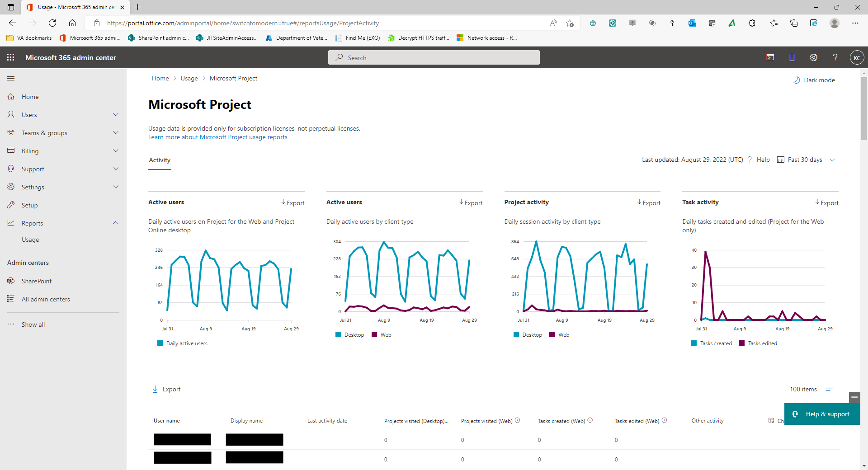The width and height of the screenshot is (868, 470).
Task: Select Usage under Reports
Action: pos(30,240)
